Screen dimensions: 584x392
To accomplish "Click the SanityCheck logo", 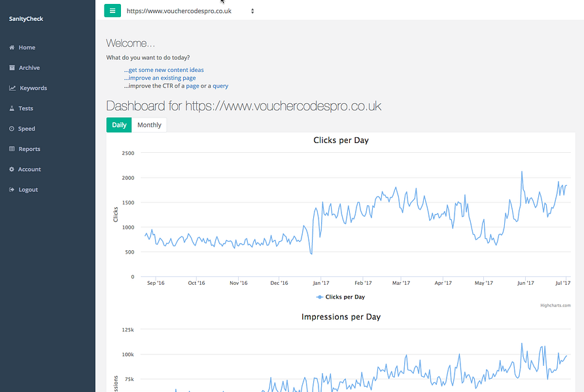I will (26, 18).
